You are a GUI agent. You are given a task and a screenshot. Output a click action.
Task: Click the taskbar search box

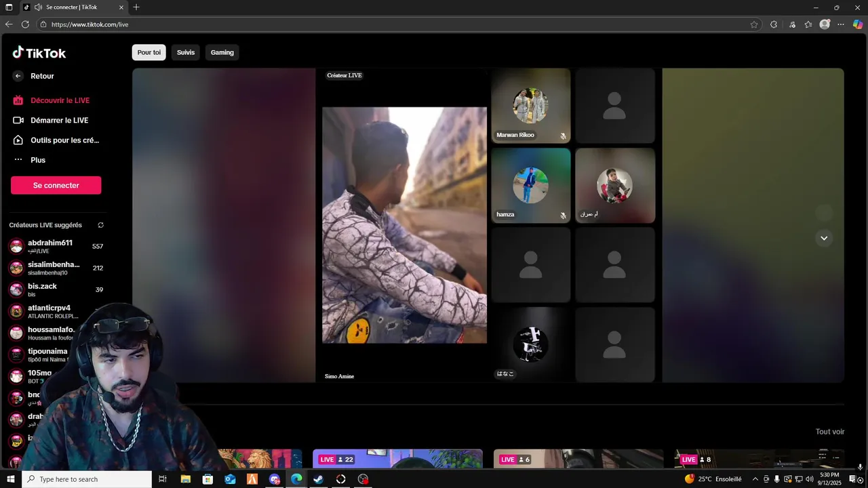(x=87, y=479)
